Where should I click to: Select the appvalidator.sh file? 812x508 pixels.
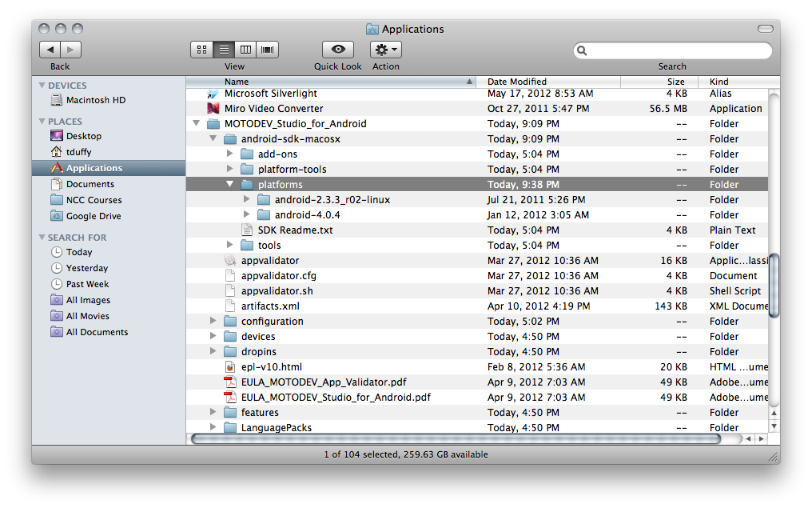pos(277,291)
